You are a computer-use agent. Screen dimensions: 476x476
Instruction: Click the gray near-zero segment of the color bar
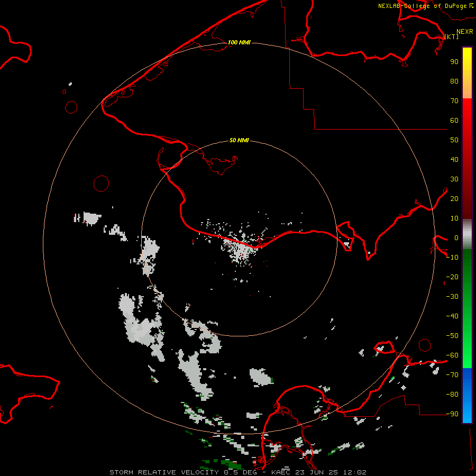click(x=467, y=234)
